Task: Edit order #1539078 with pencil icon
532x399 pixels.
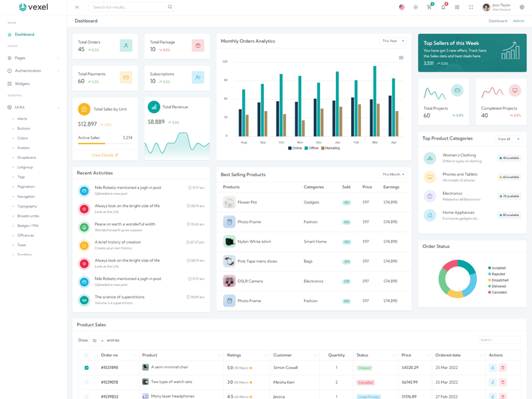Action: [x=493, y=382]
